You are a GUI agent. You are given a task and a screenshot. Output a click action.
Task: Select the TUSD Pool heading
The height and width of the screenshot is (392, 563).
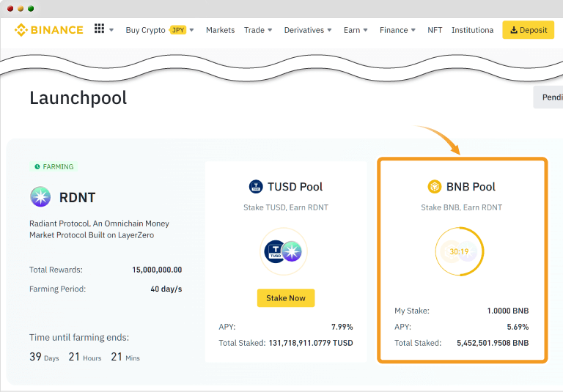tap(295, 187)
